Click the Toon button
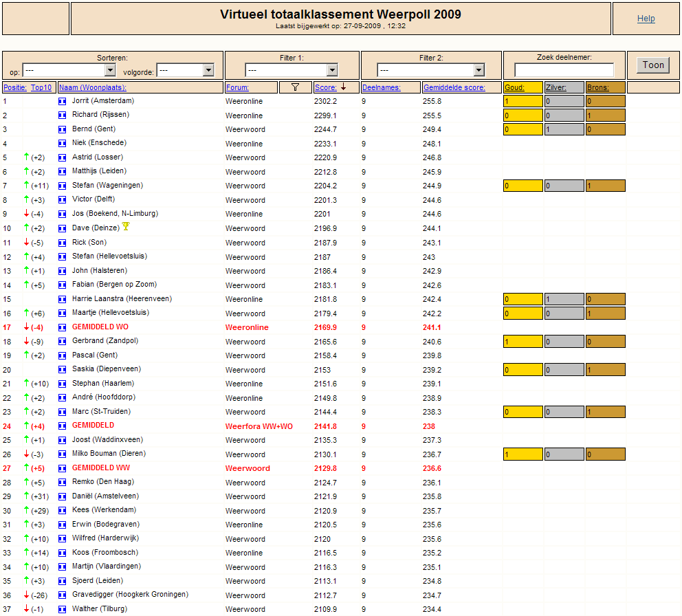This screenshot has height=616, width=682. 653,65
